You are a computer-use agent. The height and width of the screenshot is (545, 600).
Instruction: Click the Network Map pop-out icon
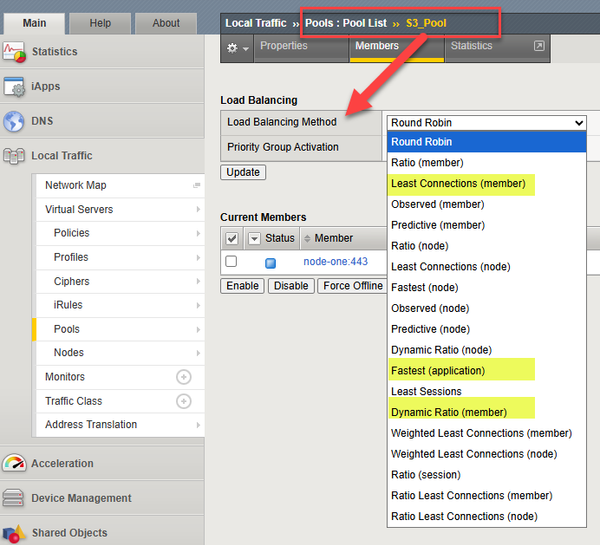pos(197,185)
